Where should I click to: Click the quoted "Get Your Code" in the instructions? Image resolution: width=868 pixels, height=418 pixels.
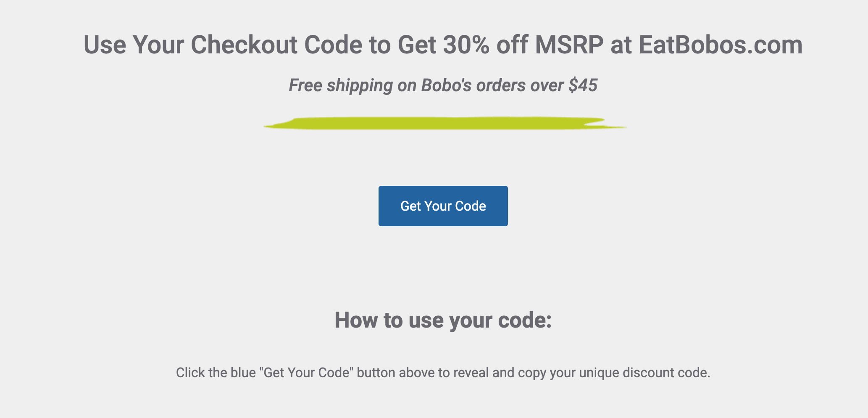[x=307, y=373]
